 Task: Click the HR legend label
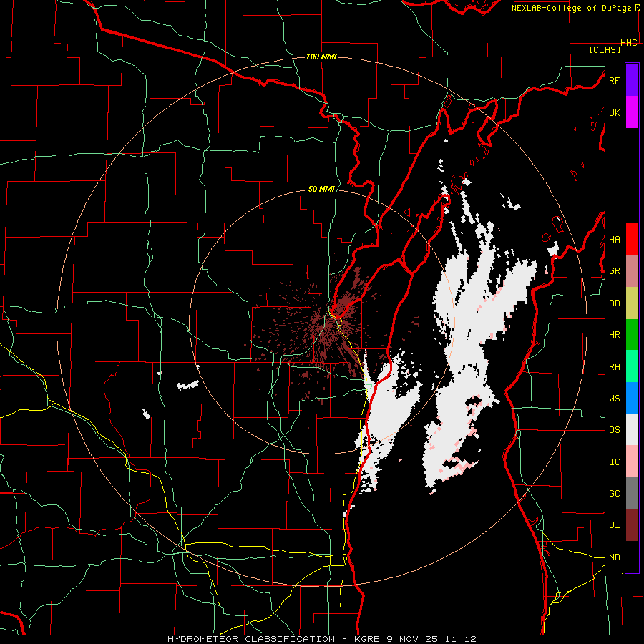[x=614, y=335]
